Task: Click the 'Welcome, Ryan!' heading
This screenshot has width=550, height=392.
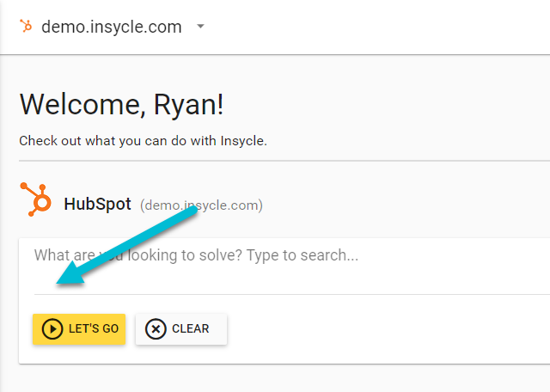Action: [121, 105]
